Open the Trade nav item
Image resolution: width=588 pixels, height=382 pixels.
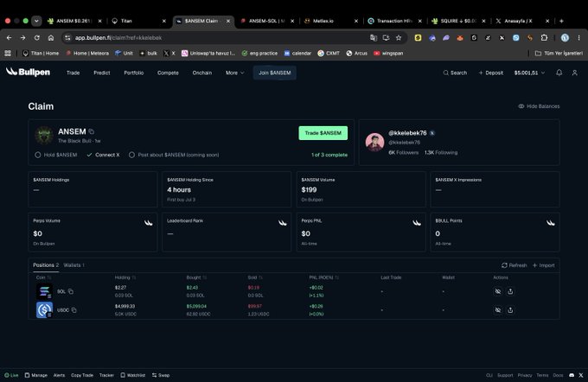click(73, 73)
